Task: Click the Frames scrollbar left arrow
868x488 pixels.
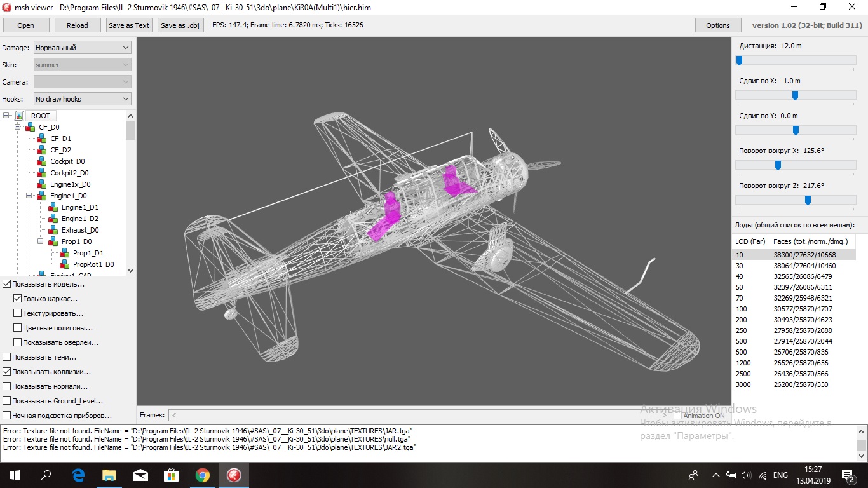Action: (x=174, y=415)
